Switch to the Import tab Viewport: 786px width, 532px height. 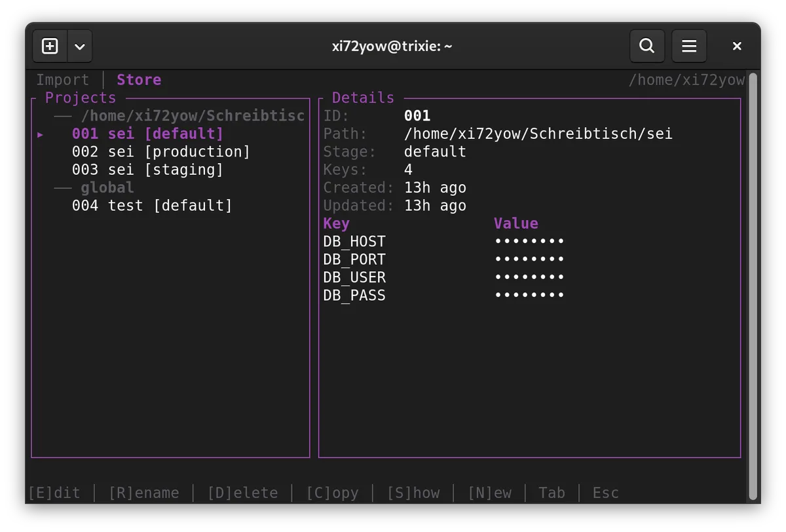coord(62,80)
